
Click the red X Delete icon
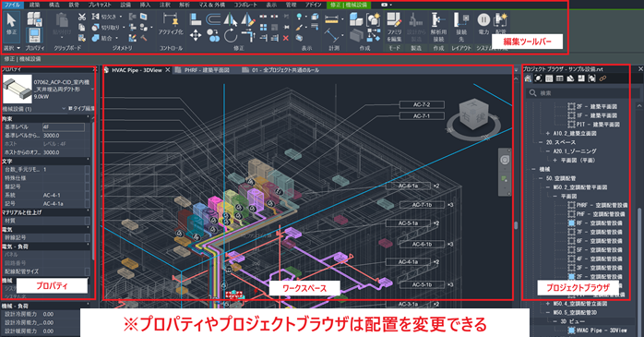pyautogui.click(x=286, y=38)
